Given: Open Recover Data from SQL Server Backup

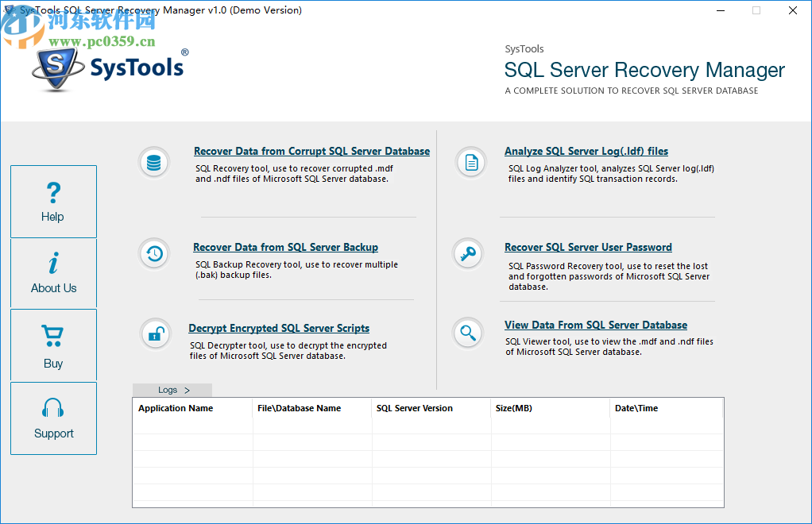Looking at the screenshot, I should click(285, 247).
